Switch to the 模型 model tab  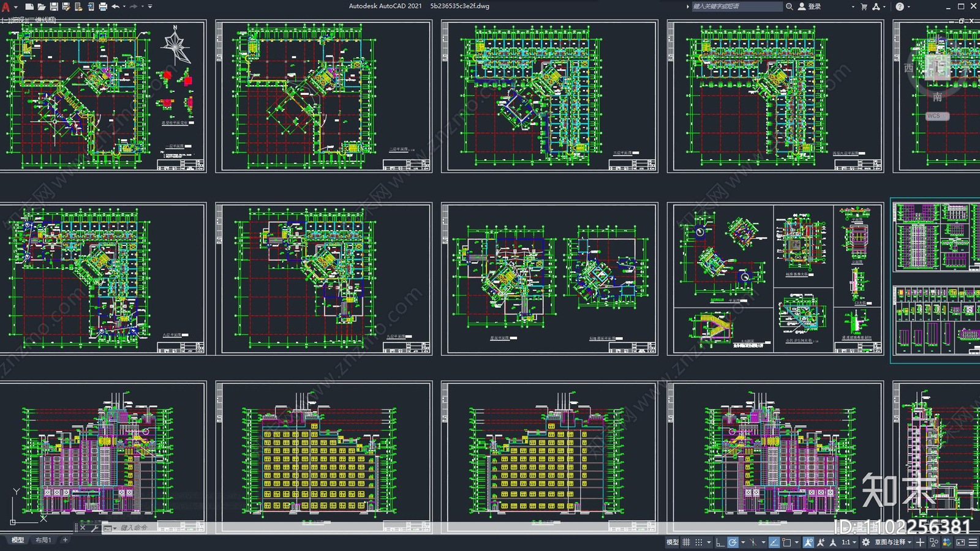tap(18, 540)
